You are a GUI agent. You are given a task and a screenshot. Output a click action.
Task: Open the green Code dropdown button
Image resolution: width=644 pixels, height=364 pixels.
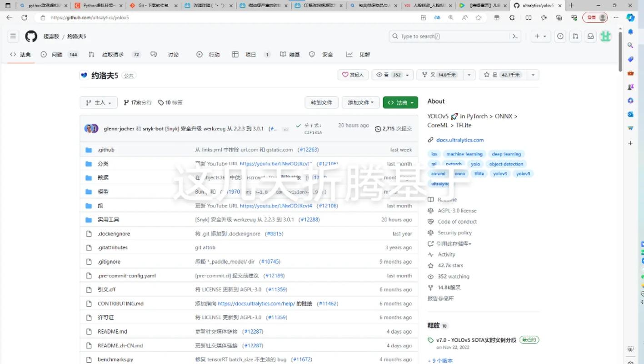point(400,102)
